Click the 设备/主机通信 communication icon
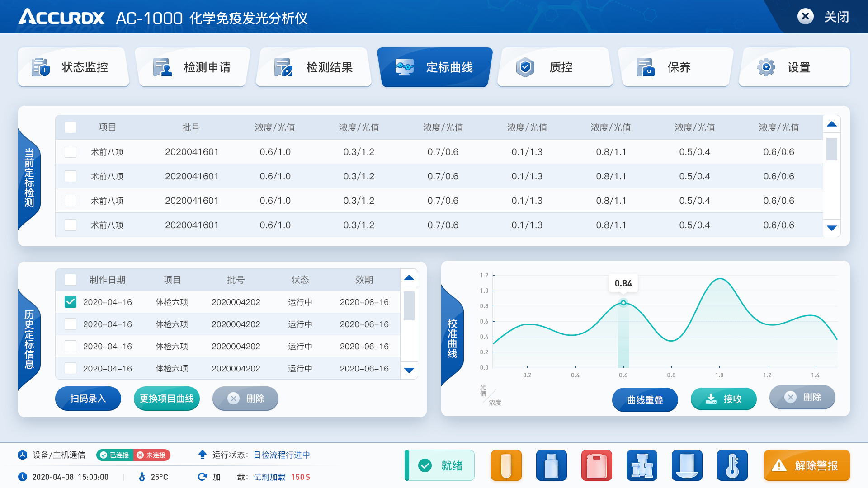The width and height of the screenshot is (868, 488). tap(22, 455)
